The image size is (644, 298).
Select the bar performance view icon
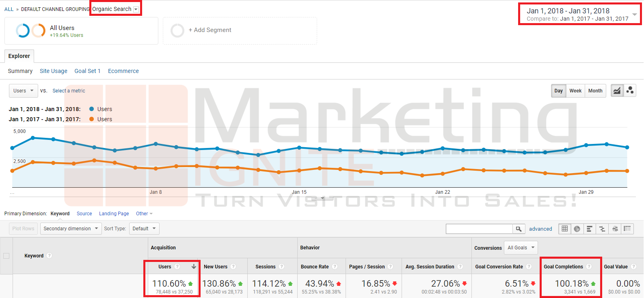point(590,229)
